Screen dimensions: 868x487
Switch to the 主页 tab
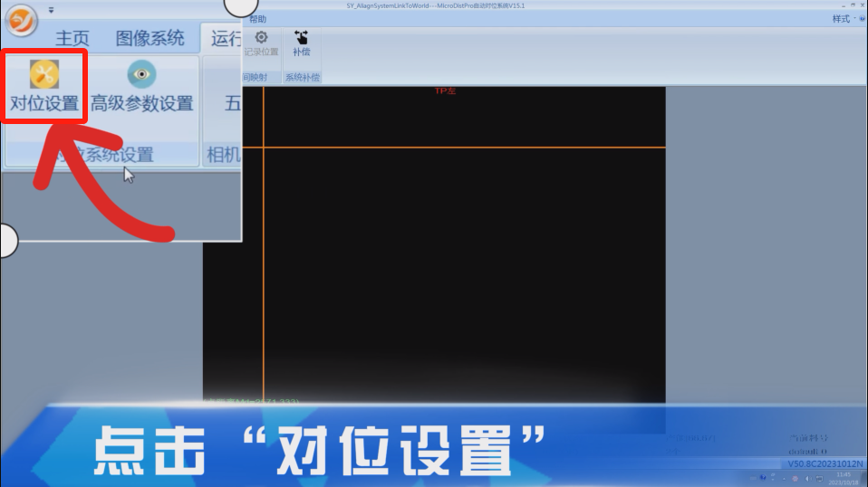(72, 38)
